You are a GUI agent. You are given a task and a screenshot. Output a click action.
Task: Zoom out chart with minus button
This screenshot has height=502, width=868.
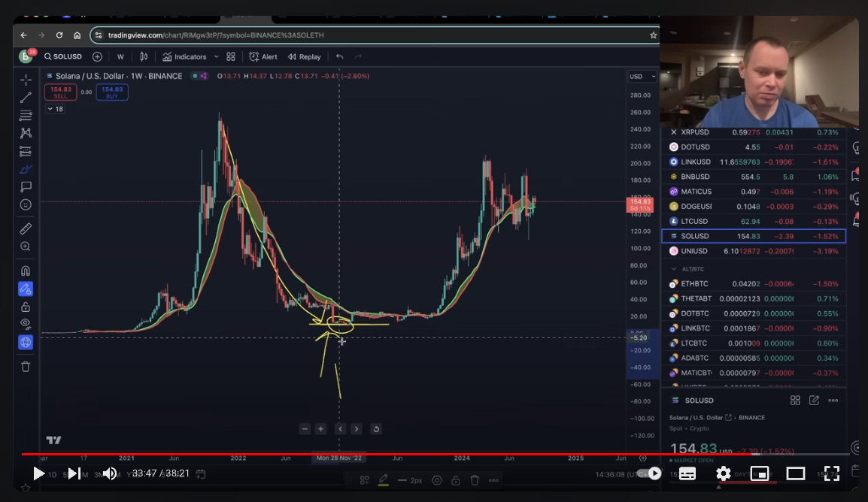pyautogui.click(x=305, y=429)
